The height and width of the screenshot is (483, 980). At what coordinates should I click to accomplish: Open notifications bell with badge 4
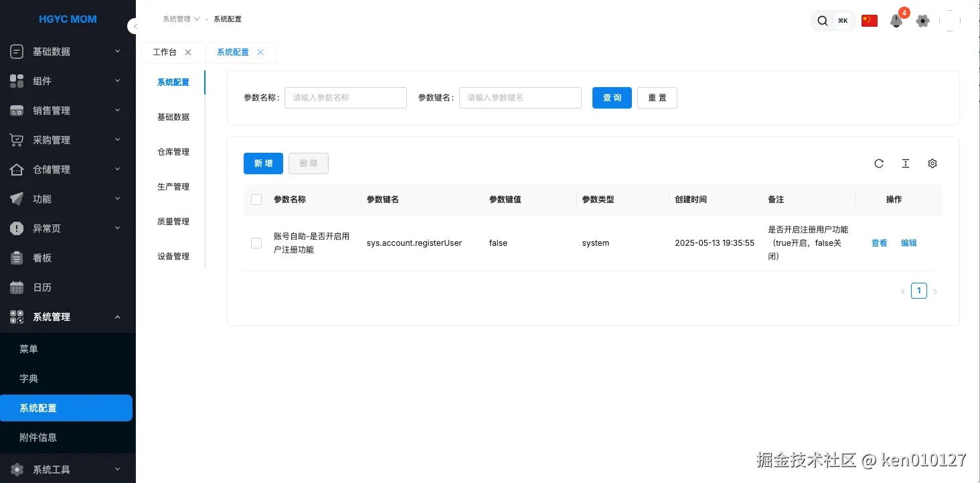(896, 21)
